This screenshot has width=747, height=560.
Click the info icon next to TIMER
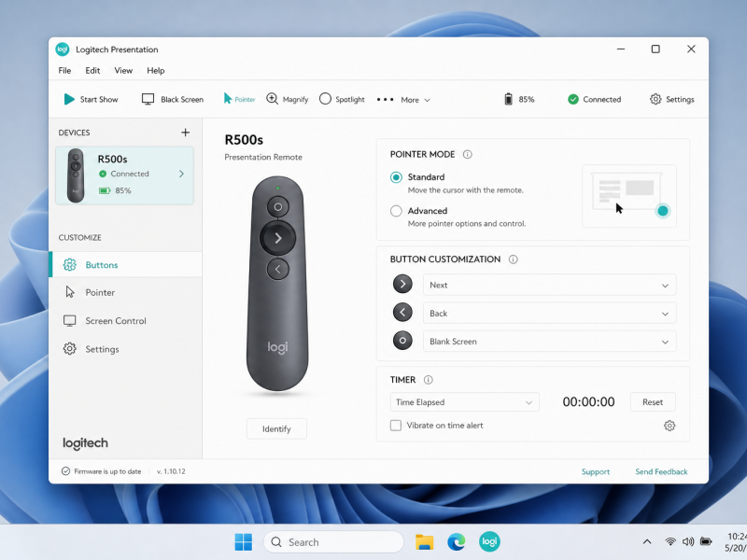pos(429,380)
